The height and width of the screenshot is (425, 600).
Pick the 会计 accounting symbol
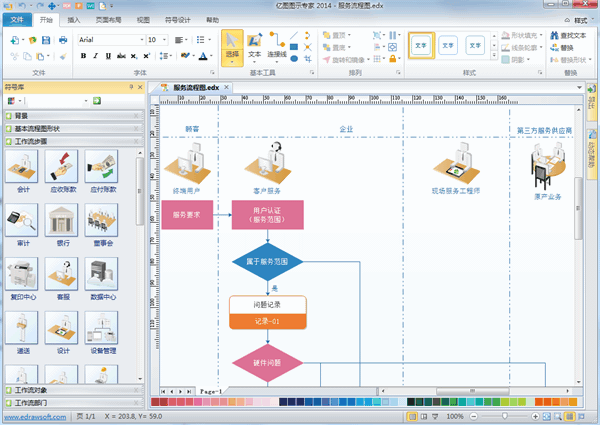click(21, 165)
